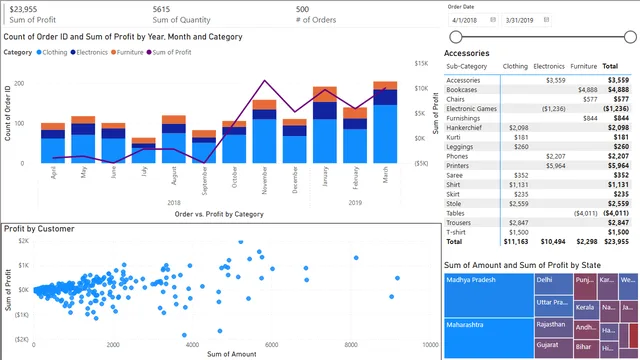640x360 pixels.
Task: Select the Furnishings sub-category row
Action: [x=538, y=118]
